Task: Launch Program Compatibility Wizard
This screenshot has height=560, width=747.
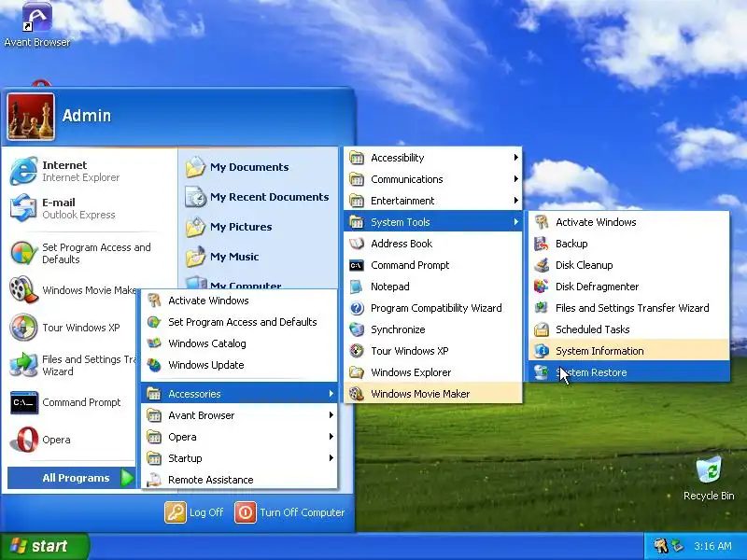Action: click(x=433, y=308)
